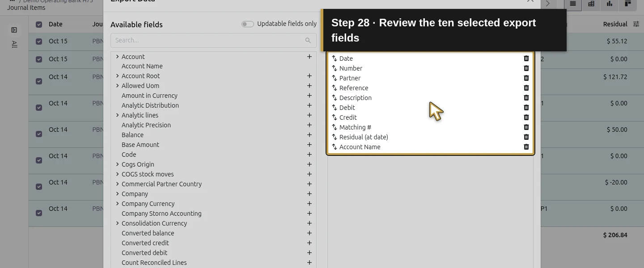The height and width of the screenshot is (268, 644).
Task: Toggle the select-all header checkbox
Action: pyautogui.click(x=39, y=25)
